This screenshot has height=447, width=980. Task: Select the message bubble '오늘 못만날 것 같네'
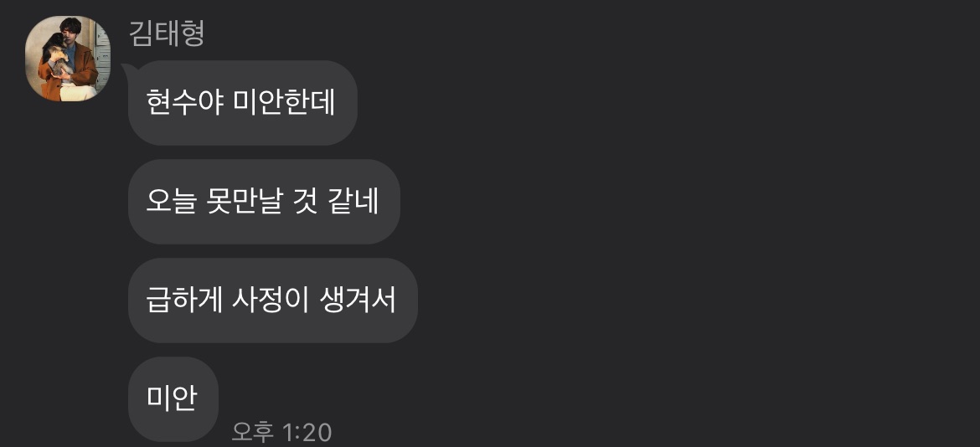coord(264,202)
